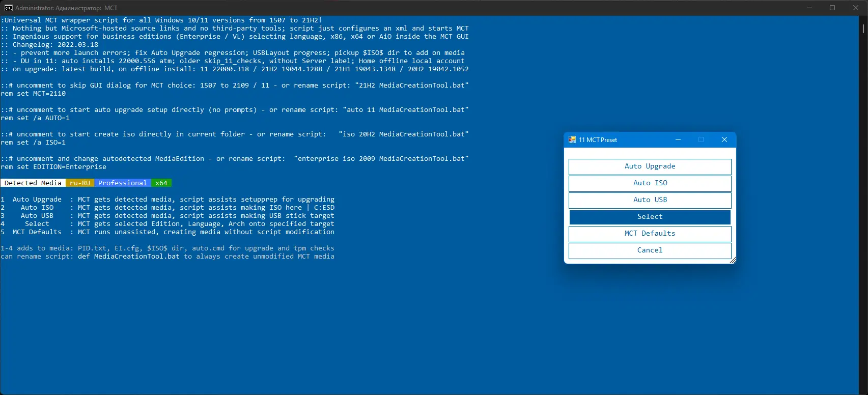Click the console vertical scrollbar thumb
This screenshot has width=868, height=395.
(x=863, y=29)
